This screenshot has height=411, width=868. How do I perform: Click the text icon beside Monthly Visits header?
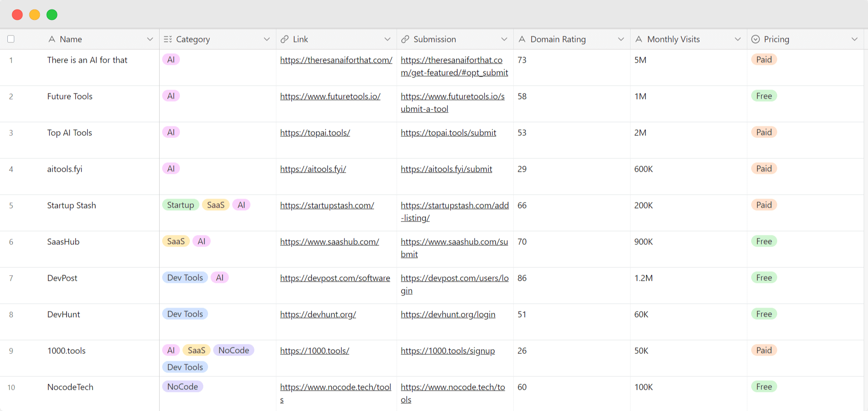[x=639, y=39]
